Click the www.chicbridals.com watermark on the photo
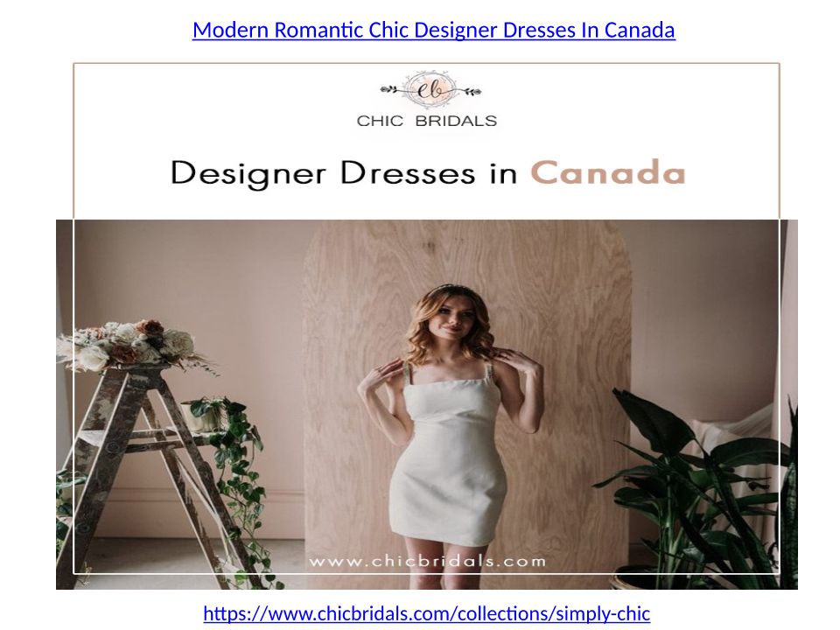Image resolution: width=840 pixels, height=630 pixels. [428, 562]
